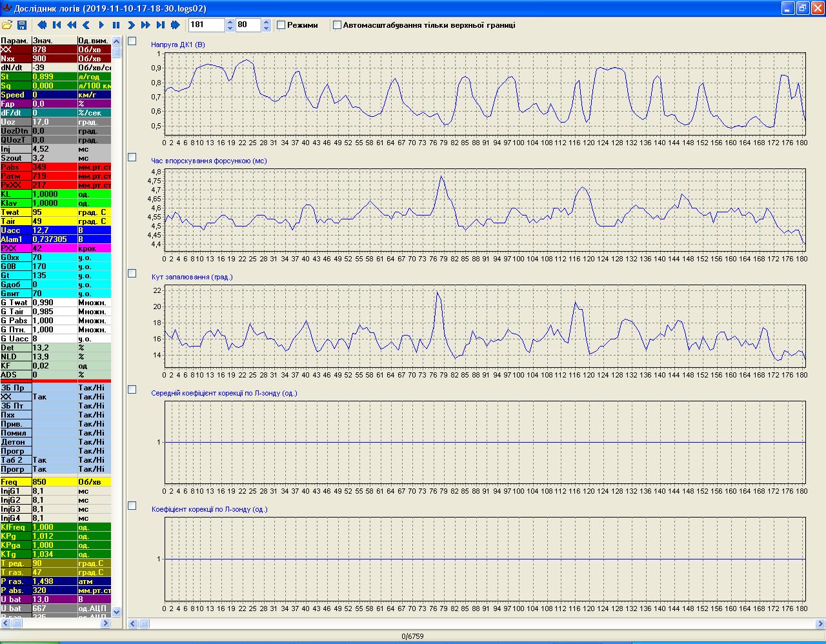Decrease the 181 value with down spinner
The width and height of the screenshot is (826, 644).
pyautogui.click(x=230, y=28)
